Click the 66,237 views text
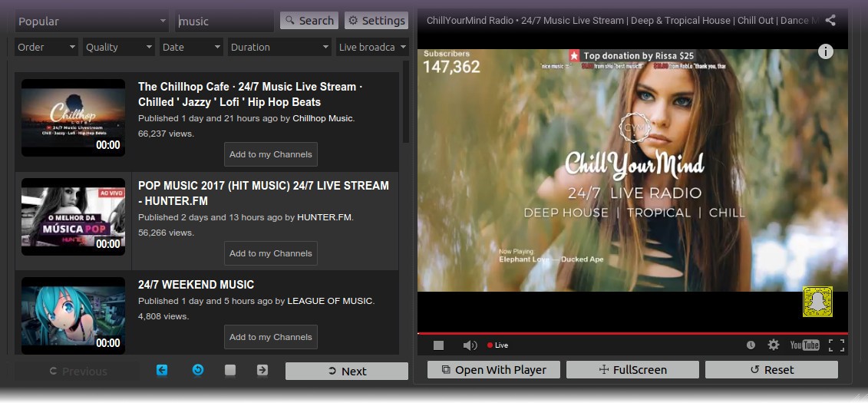 coord(166,134)
